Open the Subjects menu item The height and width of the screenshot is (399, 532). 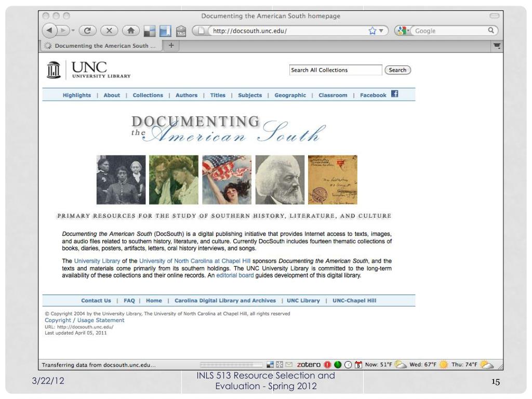coord(250,96)
